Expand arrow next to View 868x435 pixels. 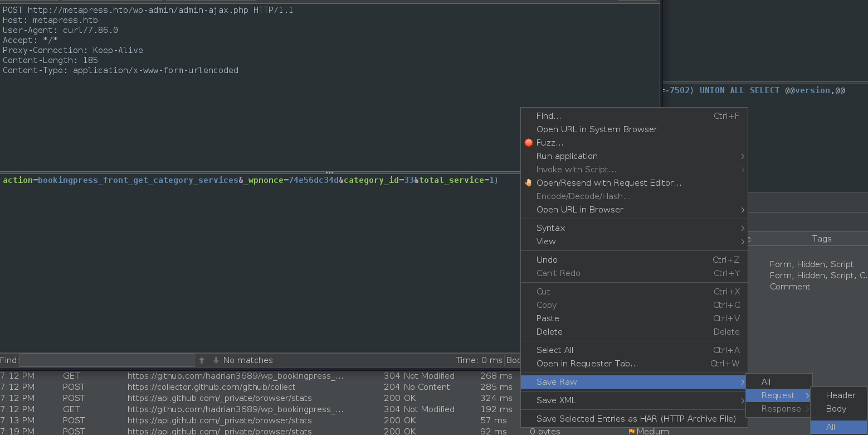pyautogui.click(x=743, y=241)
